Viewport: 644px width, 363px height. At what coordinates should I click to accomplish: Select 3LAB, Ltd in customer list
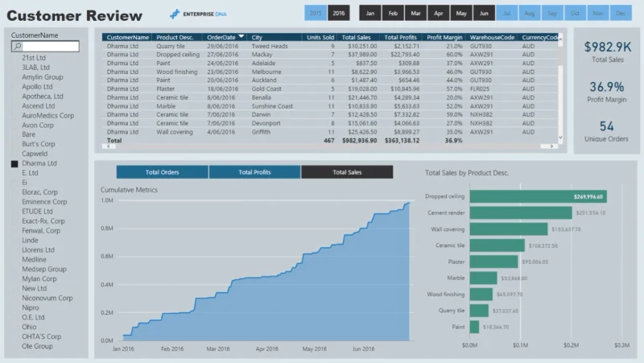point(35,68)
